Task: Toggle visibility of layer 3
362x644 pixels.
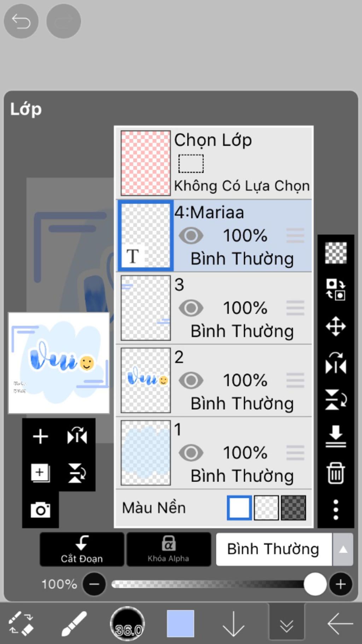Action: [x=191, y=308]
